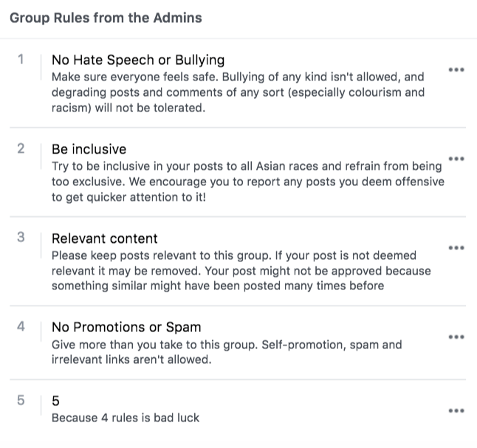The width and height of the screenshot is (477, 448).
Task: Click the 'Because 4 rules is bad luck' text
Action: click(126, 418)
